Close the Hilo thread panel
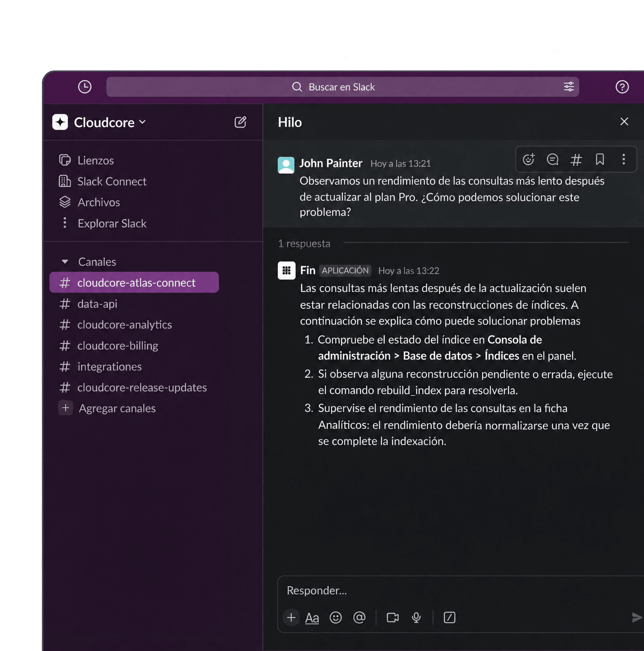The image size is (644, 651). click(x=624, y=121)
